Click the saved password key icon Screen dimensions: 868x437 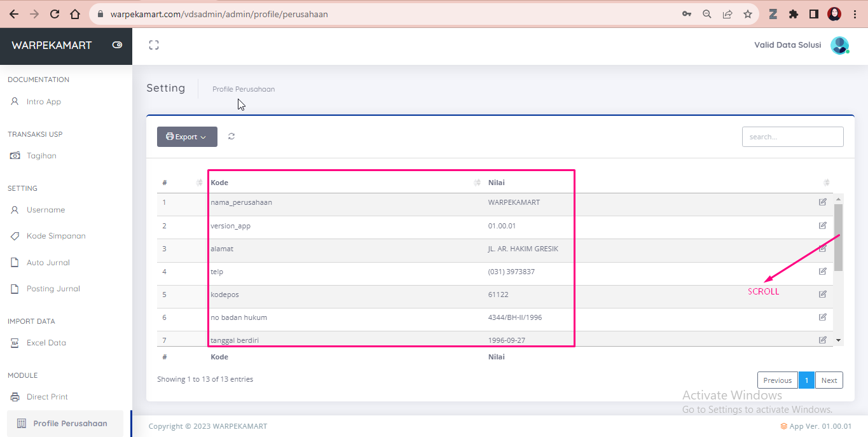click(x=687, y=14)
